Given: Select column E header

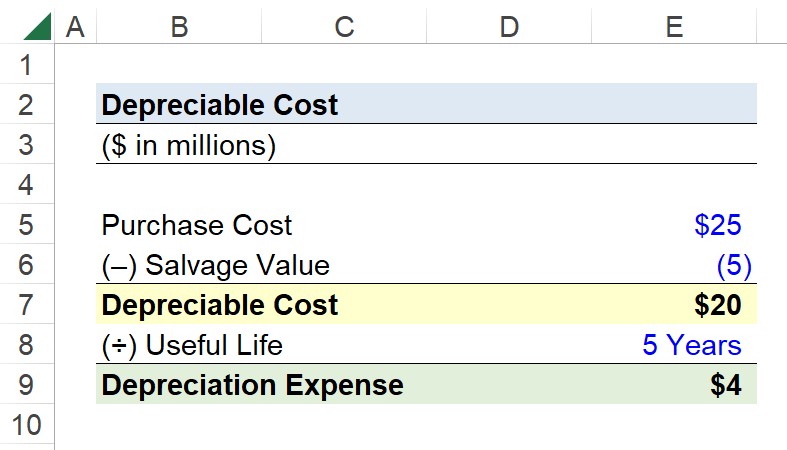Looking at the screenshot, I should [674, 26].
